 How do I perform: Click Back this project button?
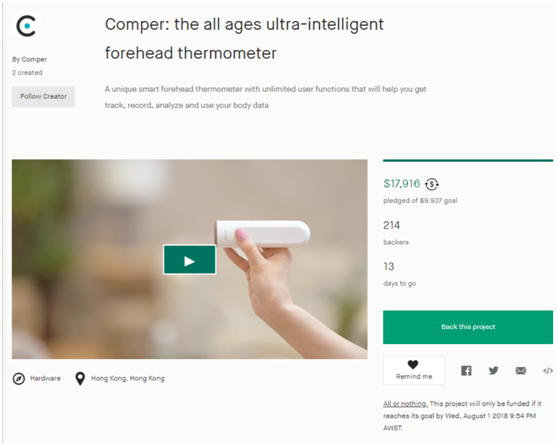[468, 327]
